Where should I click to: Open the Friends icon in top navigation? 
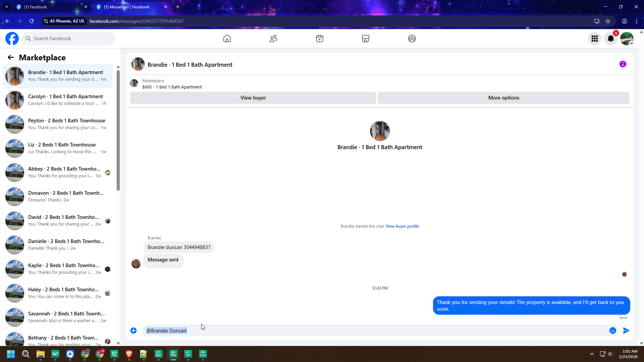273,39
